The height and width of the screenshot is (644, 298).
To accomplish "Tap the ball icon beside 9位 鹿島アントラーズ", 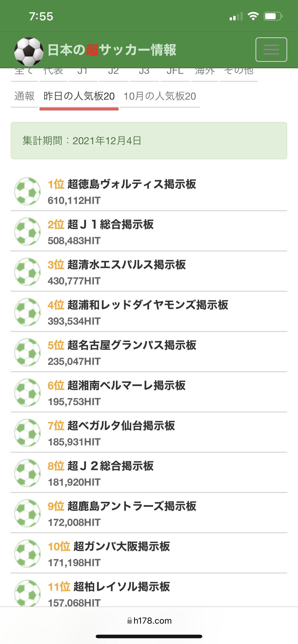I will click(x=28, y=513).
